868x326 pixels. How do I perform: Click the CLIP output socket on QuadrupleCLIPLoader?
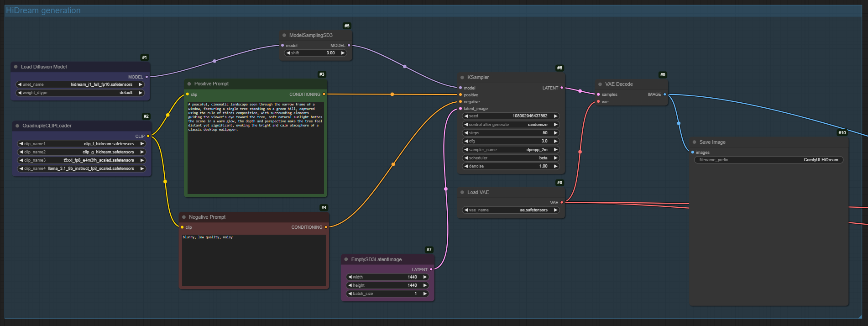pos(148,136)
